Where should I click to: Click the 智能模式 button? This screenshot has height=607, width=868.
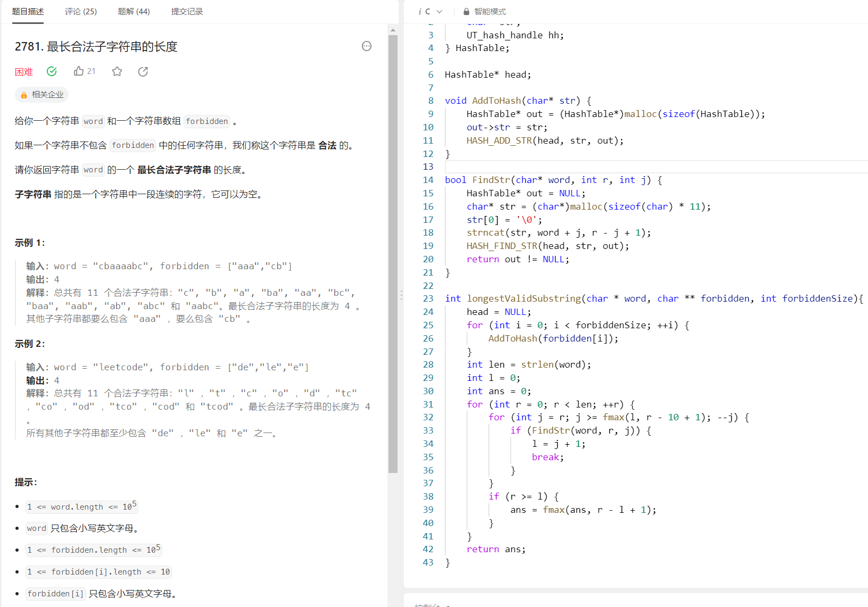click(x=485, y=11)
